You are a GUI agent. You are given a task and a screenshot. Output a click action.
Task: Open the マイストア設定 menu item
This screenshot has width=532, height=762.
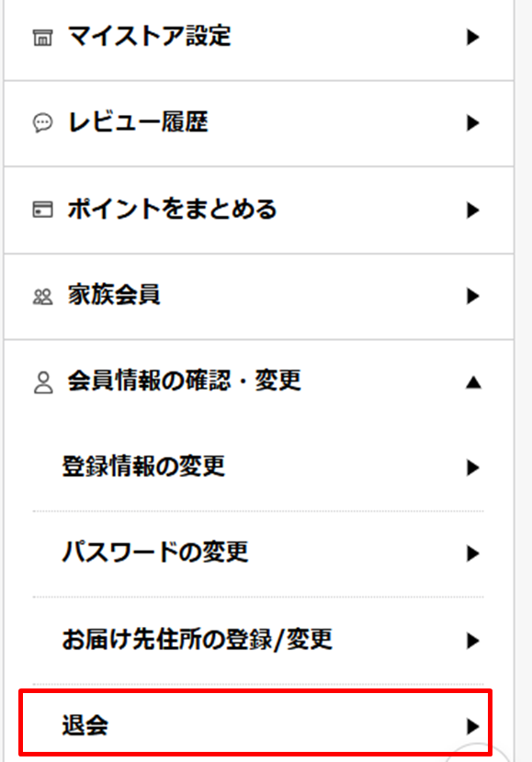tap(258, 38)
